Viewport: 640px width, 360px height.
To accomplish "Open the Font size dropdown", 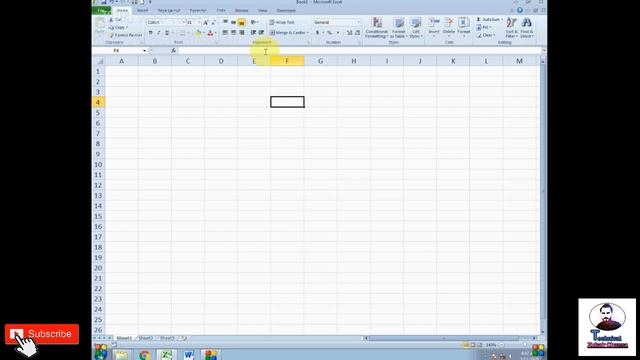I will click(x=199, y=22).
